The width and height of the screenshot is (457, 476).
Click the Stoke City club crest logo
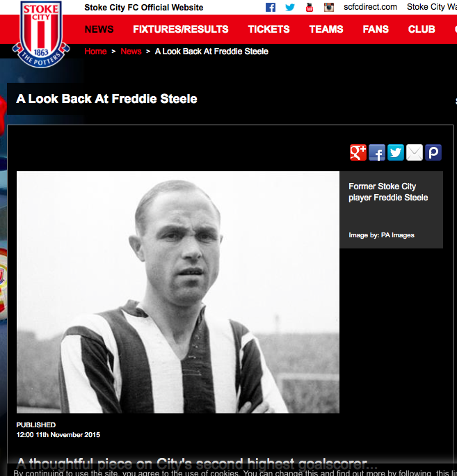[41, 34]
